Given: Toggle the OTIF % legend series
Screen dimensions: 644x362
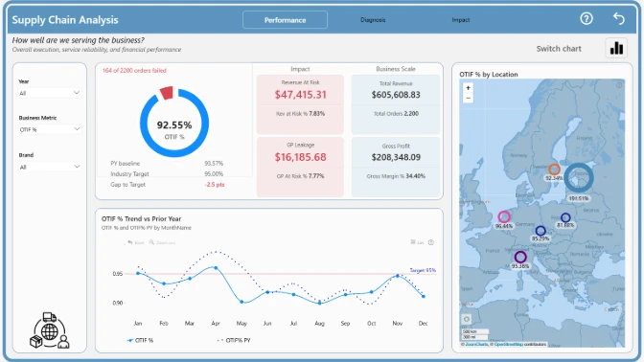Looking at the screenshot, I should (140, 340).
